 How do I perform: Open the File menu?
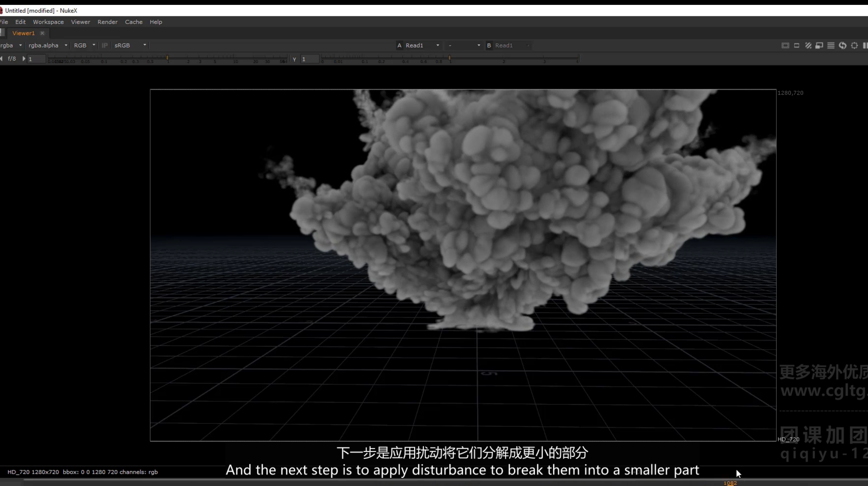4,22
